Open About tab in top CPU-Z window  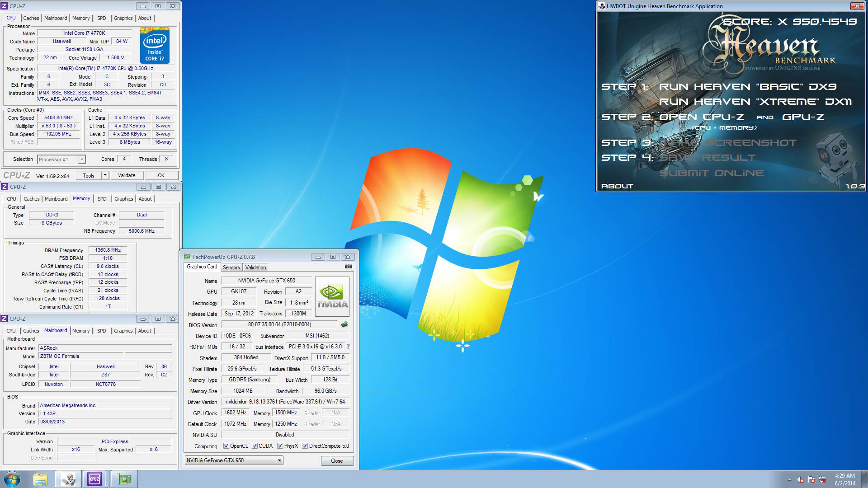145,18
